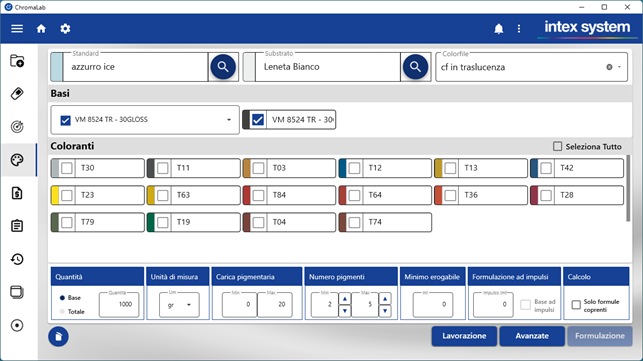Open the tag sidebar icon
643x361 pixels.
click(x=17, y=94)
